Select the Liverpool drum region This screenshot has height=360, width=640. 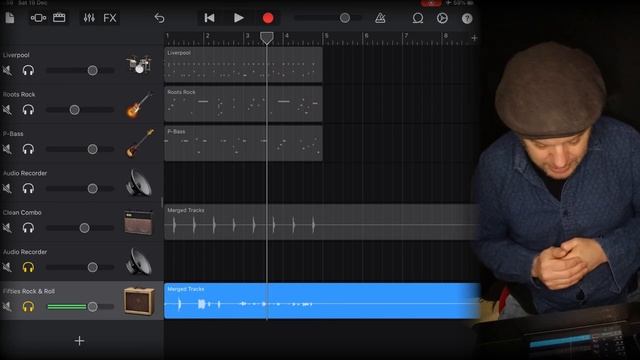243,64
